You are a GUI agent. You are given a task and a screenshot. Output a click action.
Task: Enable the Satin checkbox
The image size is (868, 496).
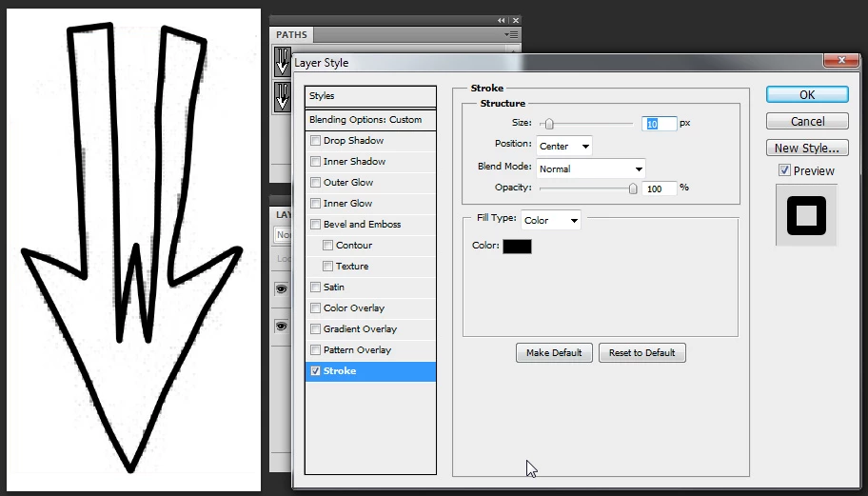(x=316, y=288)
